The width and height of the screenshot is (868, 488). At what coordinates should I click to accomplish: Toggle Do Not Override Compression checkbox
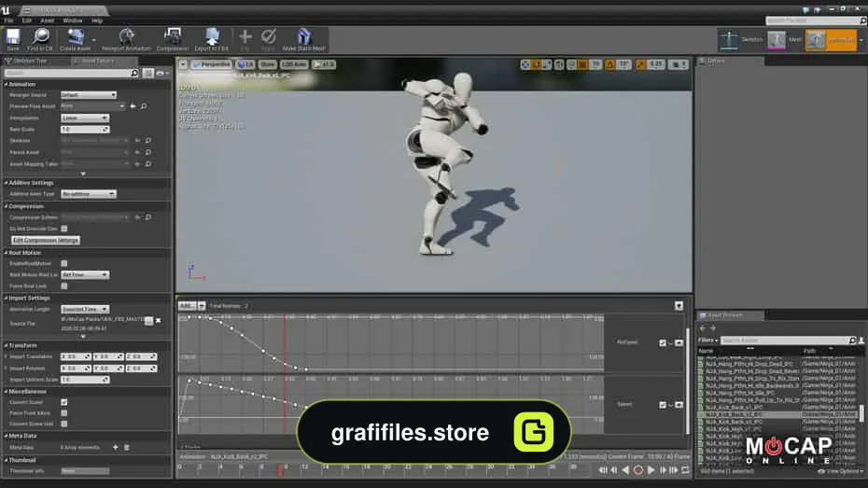64,229
